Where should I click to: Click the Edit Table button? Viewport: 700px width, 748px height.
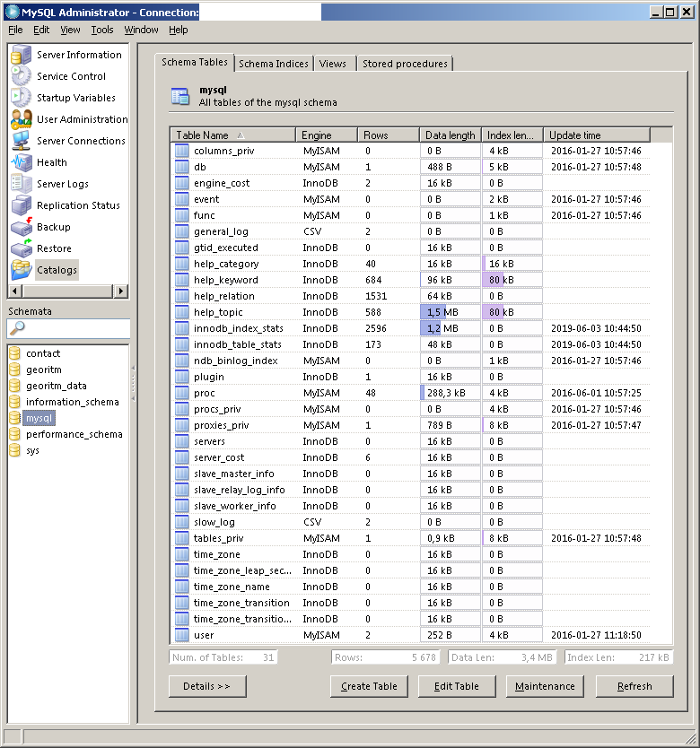tap(457, 686)
